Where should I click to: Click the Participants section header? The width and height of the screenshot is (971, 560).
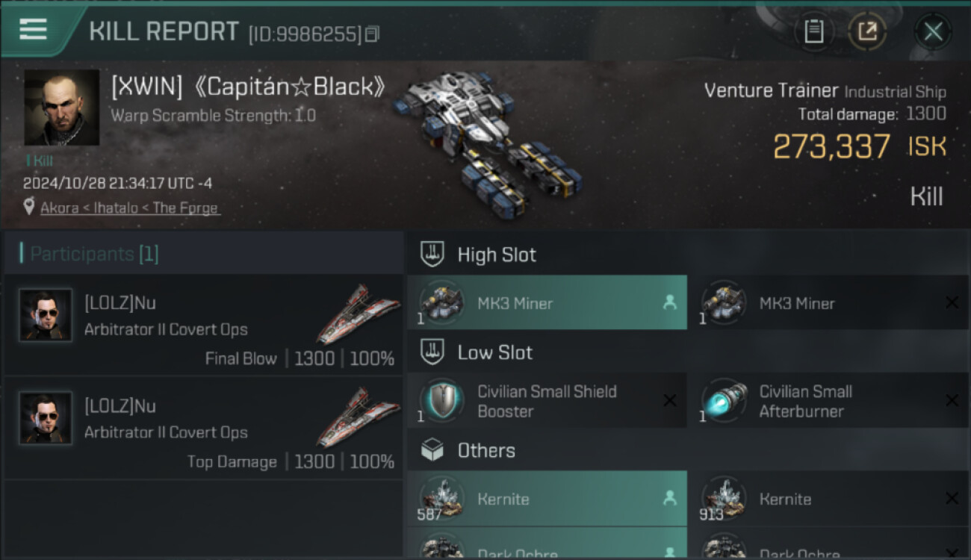[94, 254]
